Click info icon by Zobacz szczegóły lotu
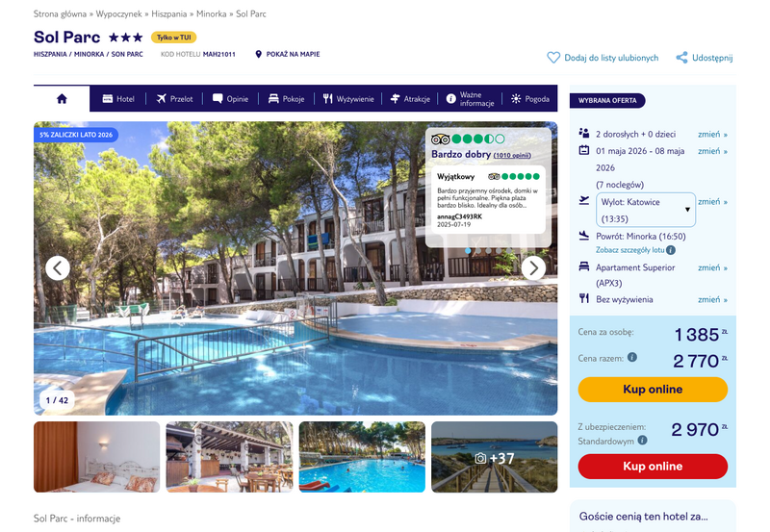Viewport: 770px width, 532px height. click(671, 250)
